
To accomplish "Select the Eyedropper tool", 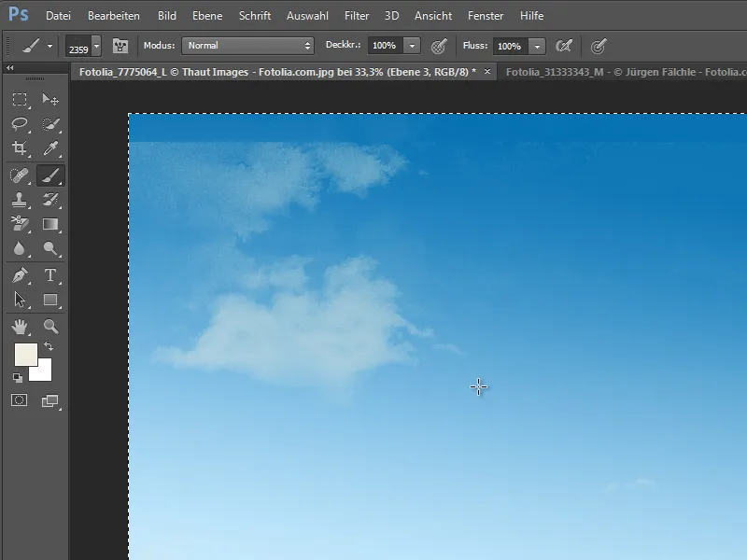I will click(x=50, y=148).
